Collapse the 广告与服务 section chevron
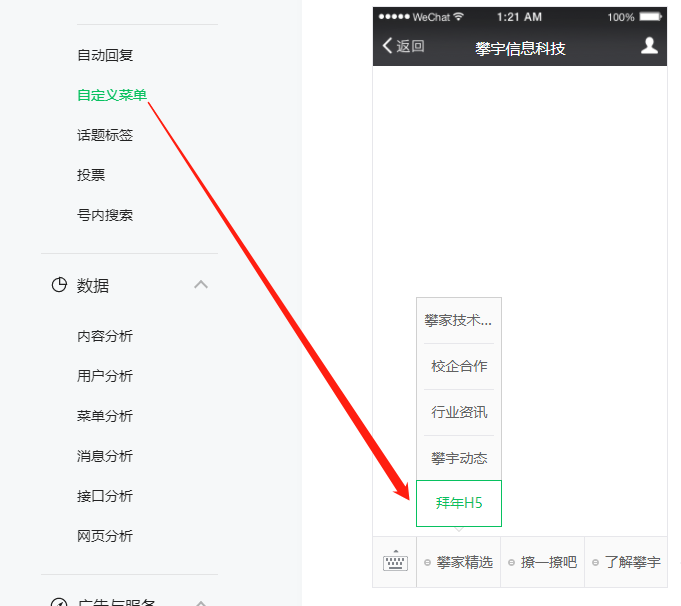Viewport: 681px width, 606px height. tap(201, 603)
